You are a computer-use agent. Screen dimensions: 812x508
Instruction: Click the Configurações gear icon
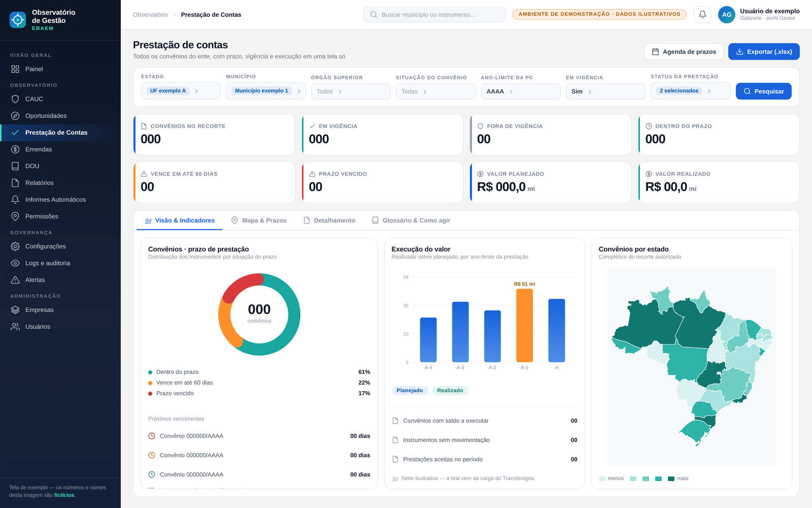[x=15, y=246]
